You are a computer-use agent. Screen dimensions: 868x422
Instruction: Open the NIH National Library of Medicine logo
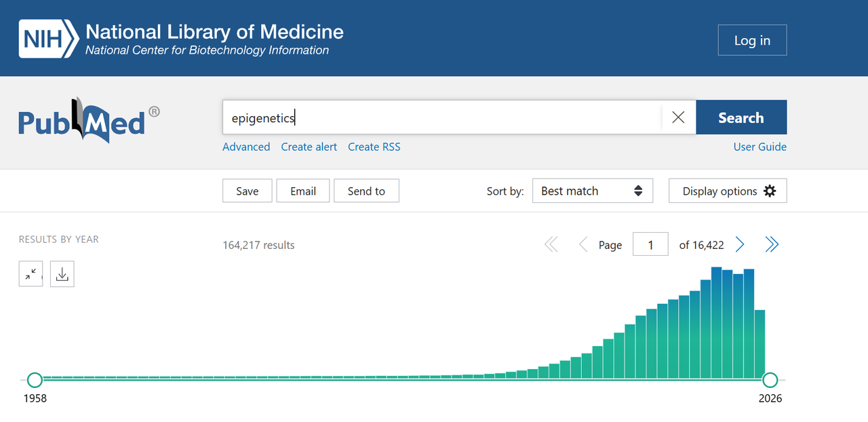181,39
